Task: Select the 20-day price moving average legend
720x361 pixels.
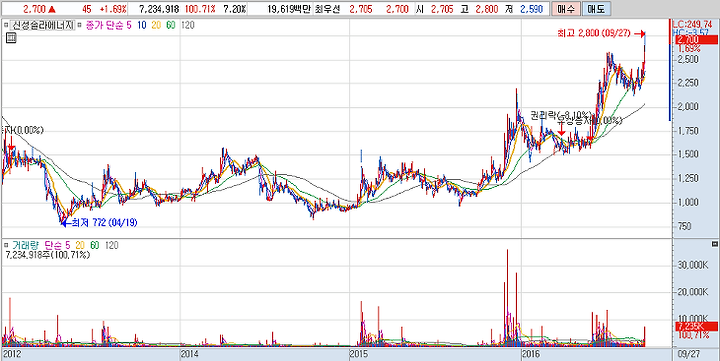Action: click(x=156, y=26)
